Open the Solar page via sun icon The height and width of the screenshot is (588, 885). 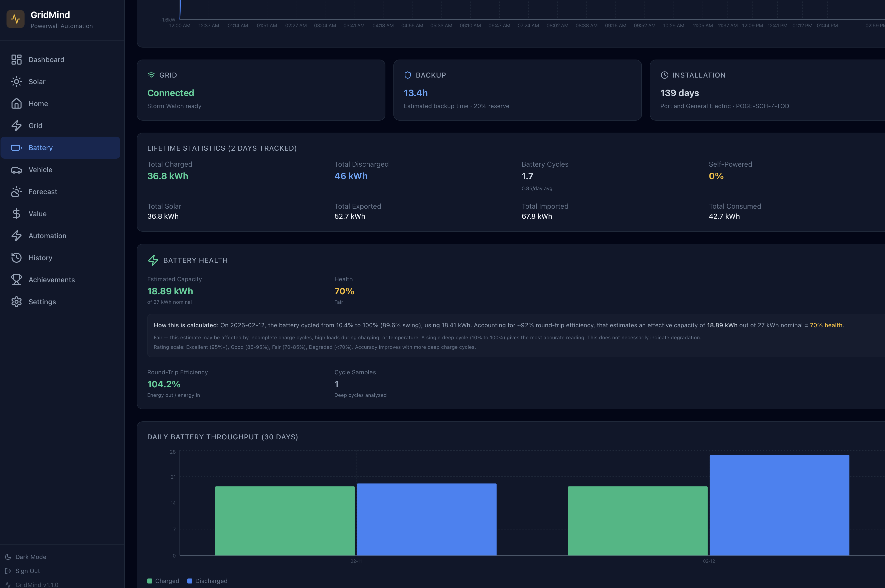(16, 82)
